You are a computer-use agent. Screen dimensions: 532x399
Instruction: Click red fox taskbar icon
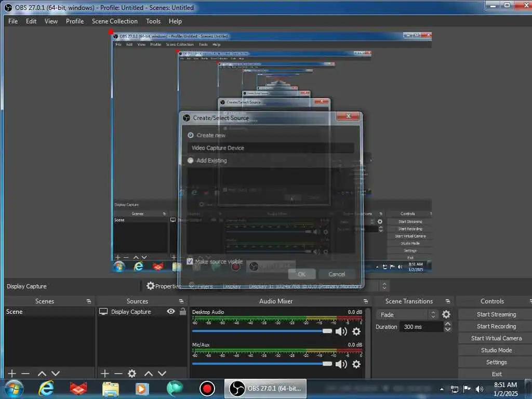click(78, 389)
